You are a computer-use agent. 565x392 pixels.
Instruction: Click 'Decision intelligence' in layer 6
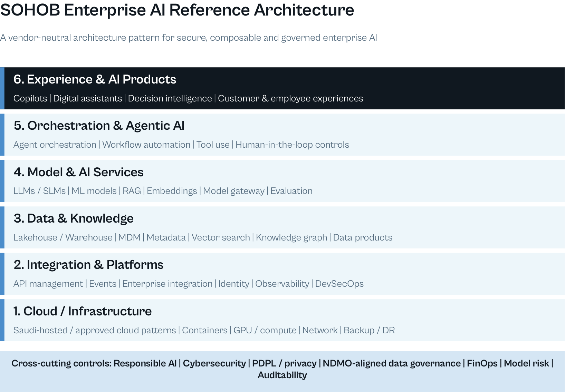[x=170, y=99]
